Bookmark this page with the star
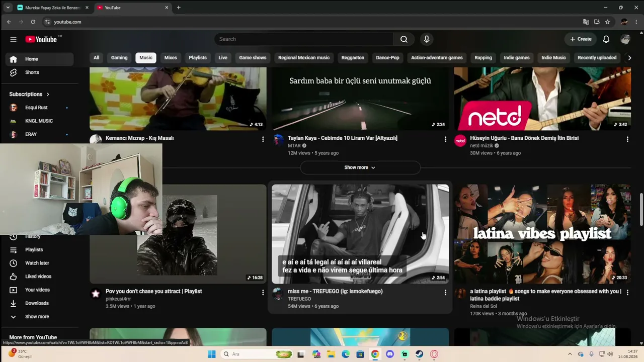 (607, 22)
